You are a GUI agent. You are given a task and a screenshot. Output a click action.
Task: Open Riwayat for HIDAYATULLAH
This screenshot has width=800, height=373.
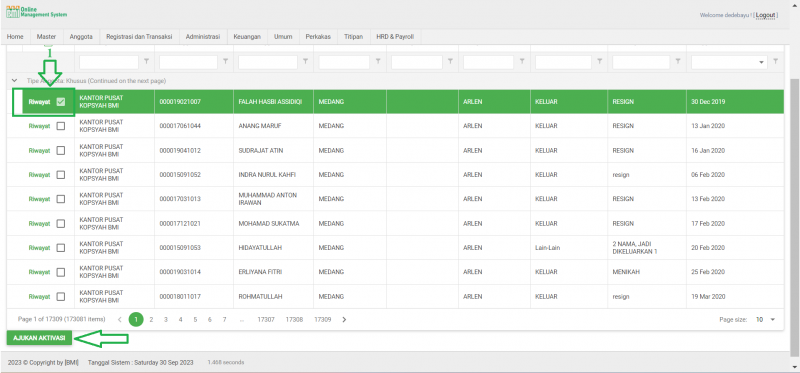pyautogui.click(x=39, y=247)
